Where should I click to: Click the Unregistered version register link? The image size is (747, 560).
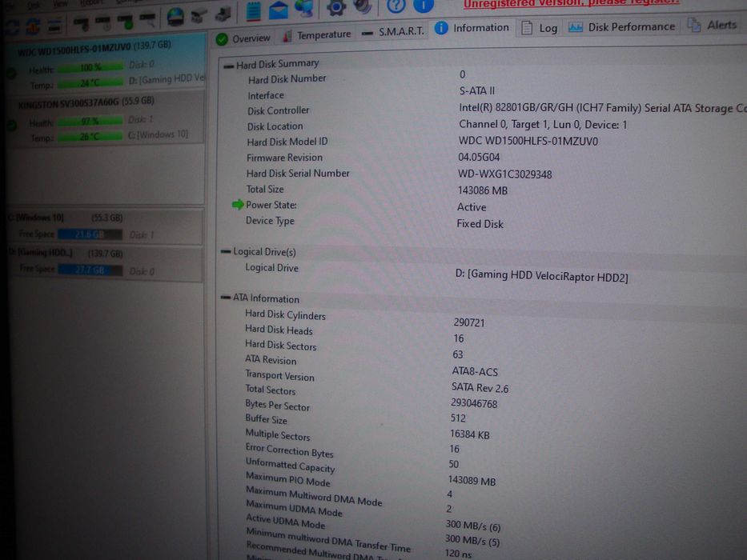point(571,3)
